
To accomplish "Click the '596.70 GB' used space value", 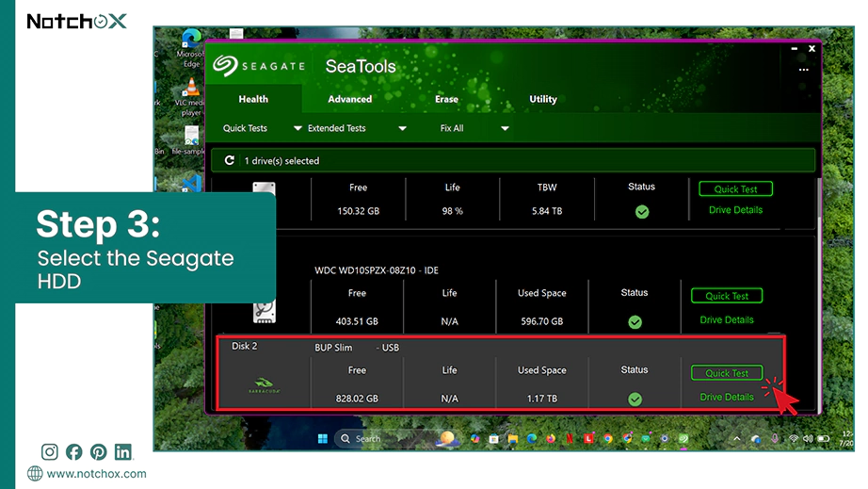I will 542,321.
